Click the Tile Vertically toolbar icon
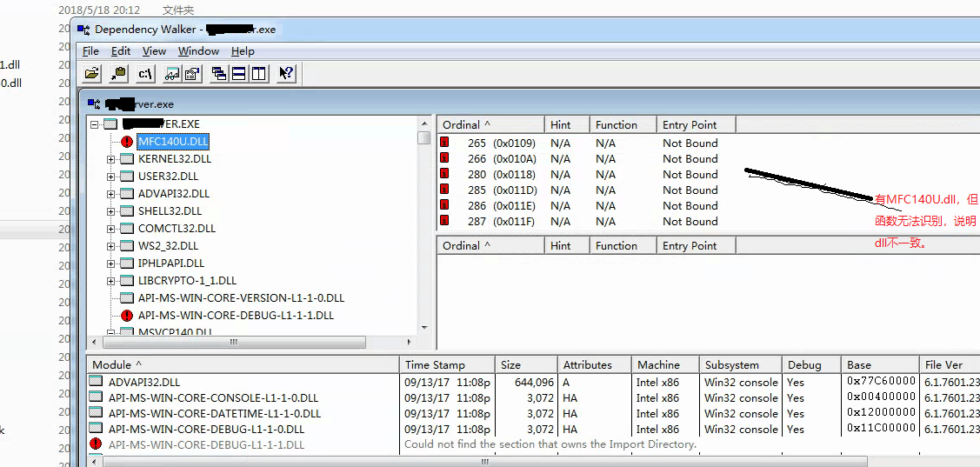Image resolution: width=980 pixels, height=467 pixels. (259, 74)
